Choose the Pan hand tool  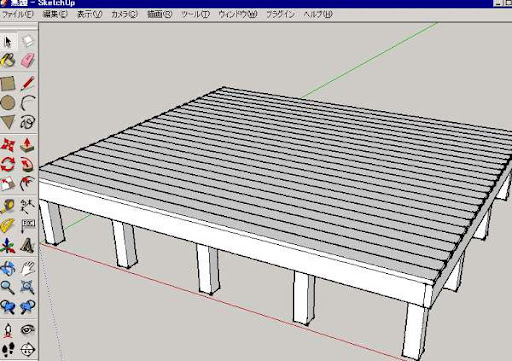(28, 268)
